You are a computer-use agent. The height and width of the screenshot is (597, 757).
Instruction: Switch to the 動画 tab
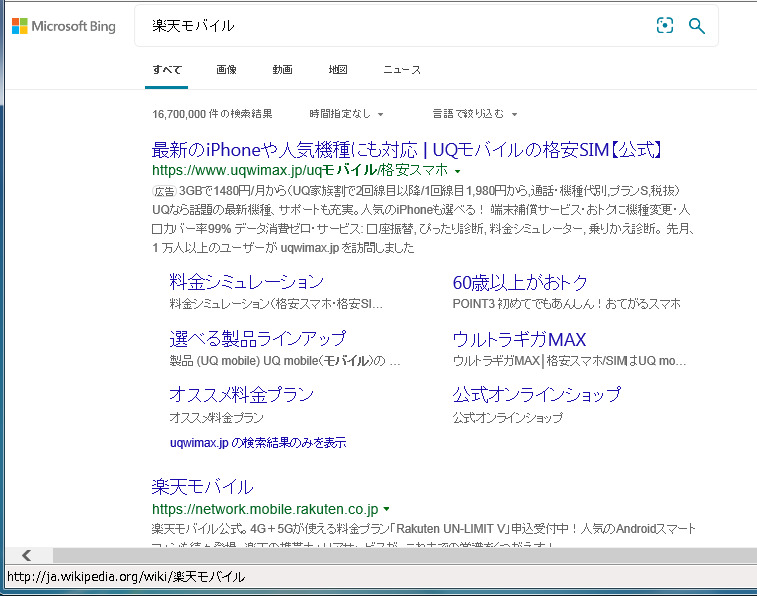click(x=282, y=70)
